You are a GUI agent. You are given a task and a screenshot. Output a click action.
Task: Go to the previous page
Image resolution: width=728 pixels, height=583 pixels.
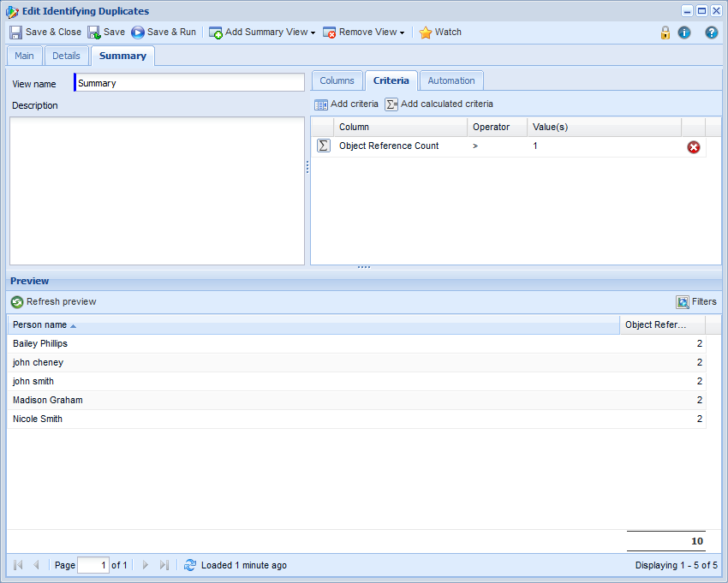(x=36, y=565)
